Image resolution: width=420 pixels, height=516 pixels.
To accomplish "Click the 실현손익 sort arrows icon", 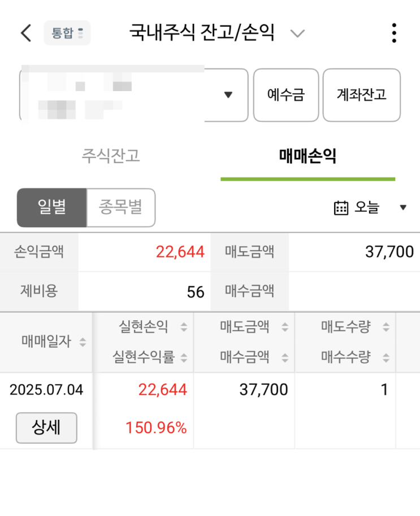I will (x=183, y=327).
